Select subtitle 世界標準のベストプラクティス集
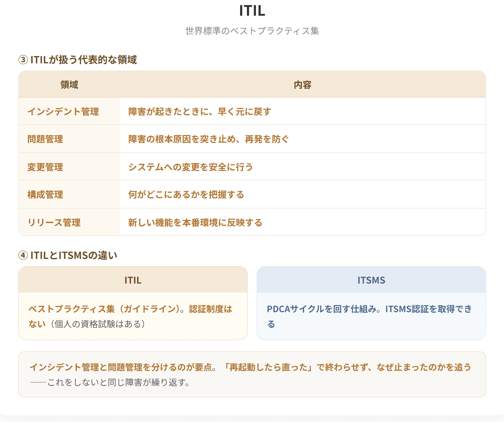Viewport: 504px width, 422px height. click(252, 31)
